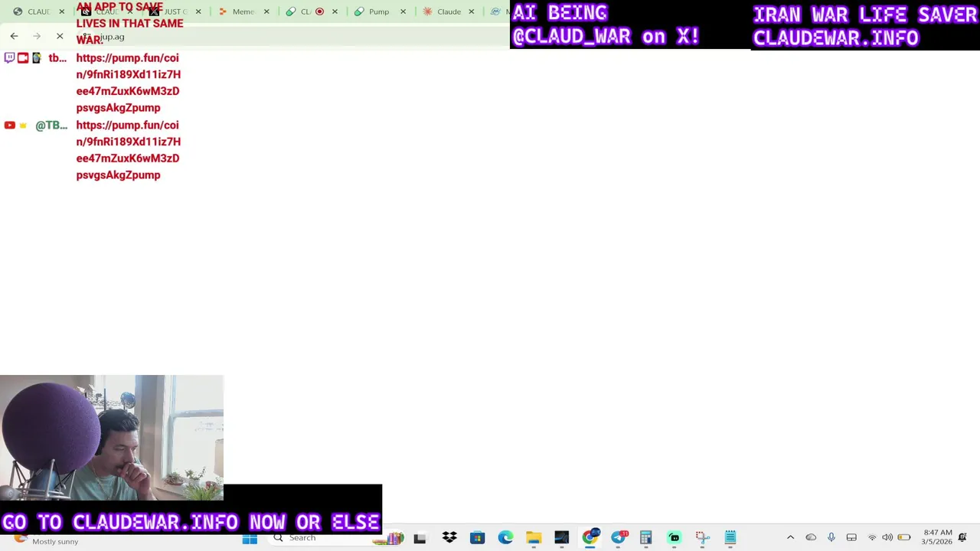Close the first CLAUD tab

[x=61, y=11]
